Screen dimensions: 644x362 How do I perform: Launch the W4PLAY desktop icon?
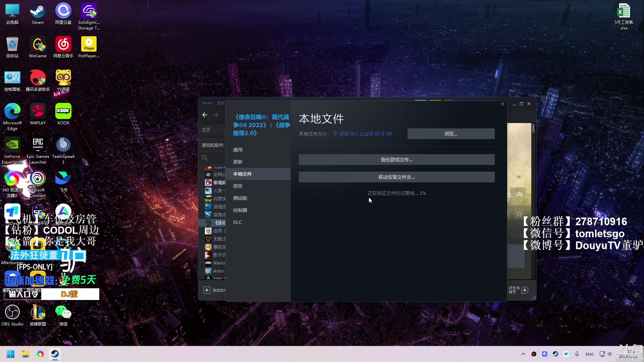point(38,115)
